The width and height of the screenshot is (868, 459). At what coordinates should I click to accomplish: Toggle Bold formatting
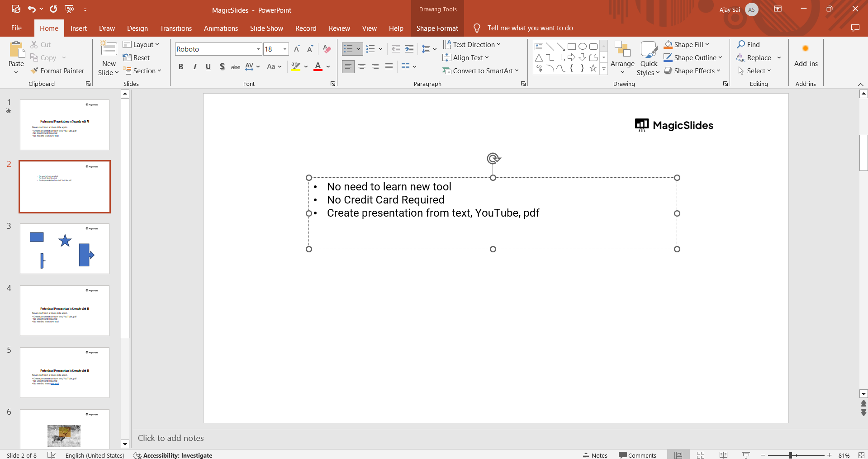[181, 67]
